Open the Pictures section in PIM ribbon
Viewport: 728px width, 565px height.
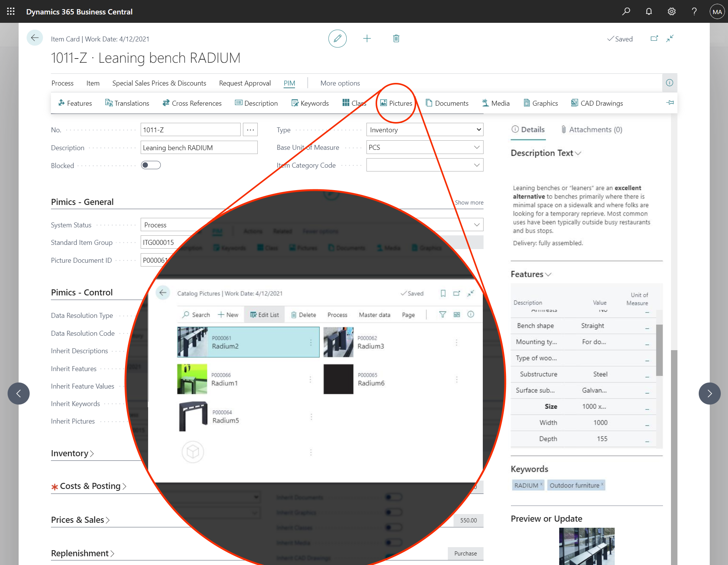coord(397,103)
